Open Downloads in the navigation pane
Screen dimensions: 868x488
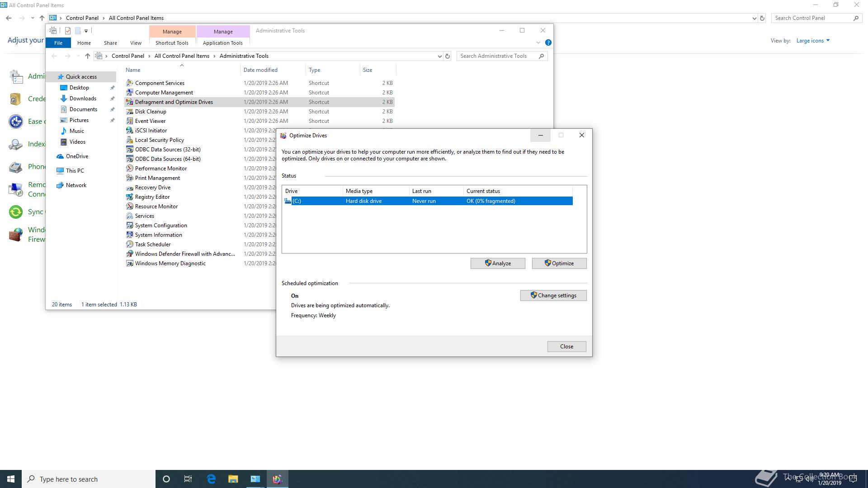[83, 99]
